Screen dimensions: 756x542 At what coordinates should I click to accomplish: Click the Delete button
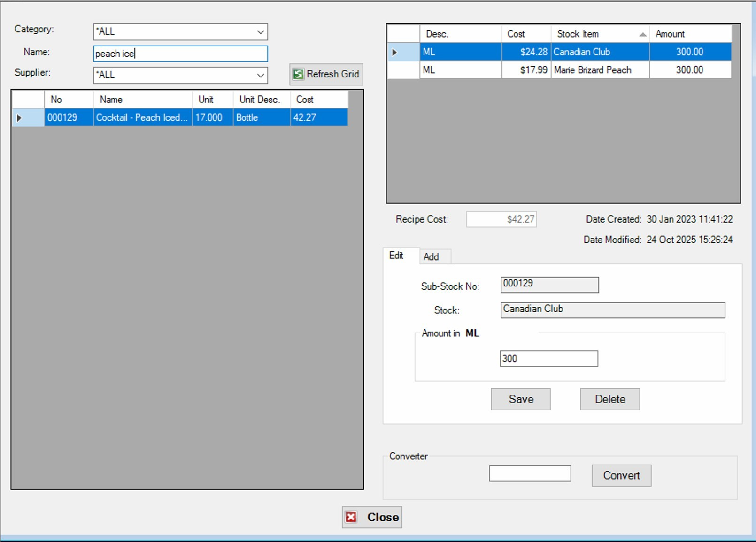(609, 399)
